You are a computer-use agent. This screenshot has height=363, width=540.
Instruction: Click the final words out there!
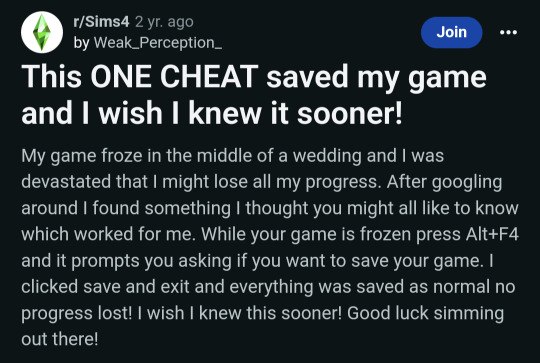pyautogui.click(x=60, y=339)
